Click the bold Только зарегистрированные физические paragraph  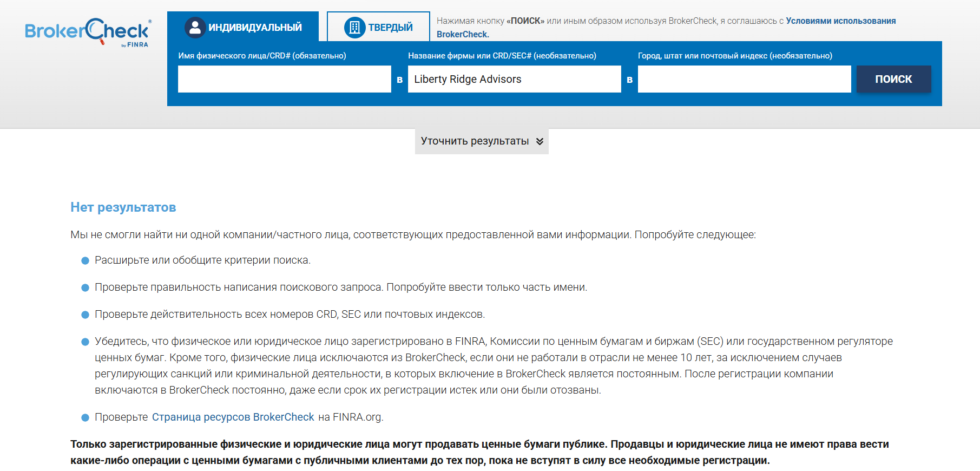pos(479,452)
